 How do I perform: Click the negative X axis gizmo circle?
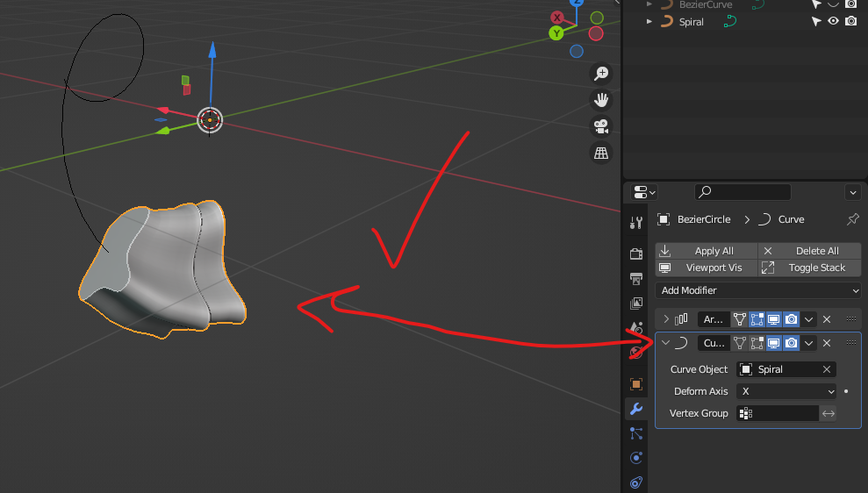pyautogui.click(x=596, y=33)
